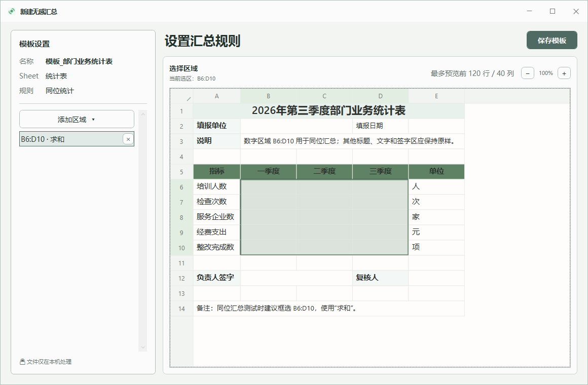This screenshot has height=385, width=588.
Task: Select row 12 header
Action: tap(182, 278)
